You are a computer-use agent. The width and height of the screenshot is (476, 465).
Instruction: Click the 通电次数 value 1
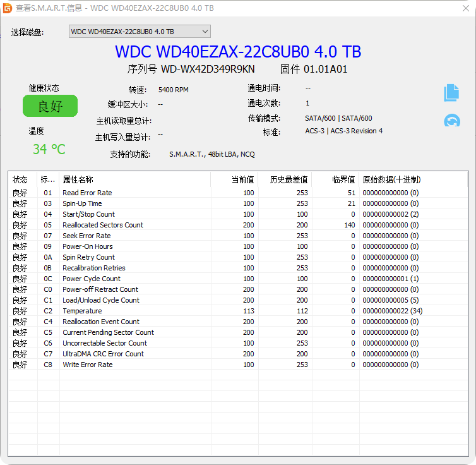pos(307,103)
